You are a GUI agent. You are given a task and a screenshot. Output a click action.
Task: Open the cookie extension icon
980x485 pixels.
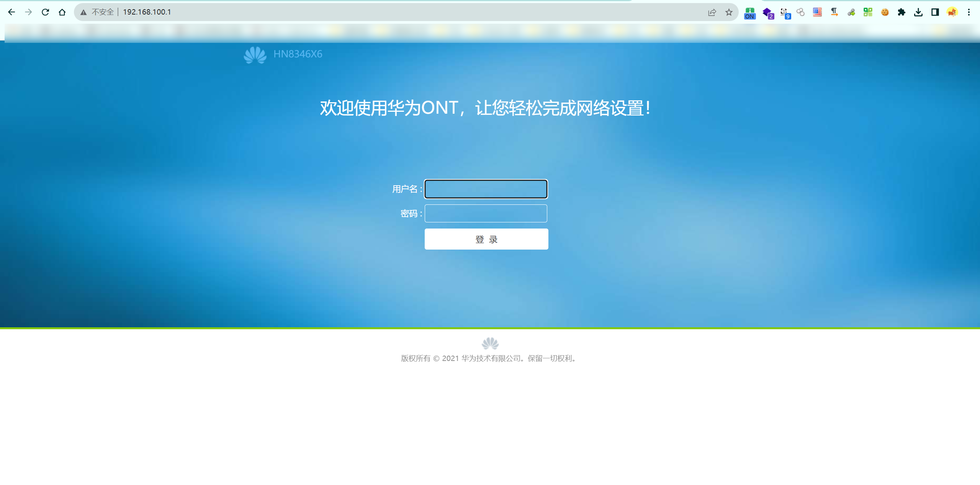tap(885, 12)
